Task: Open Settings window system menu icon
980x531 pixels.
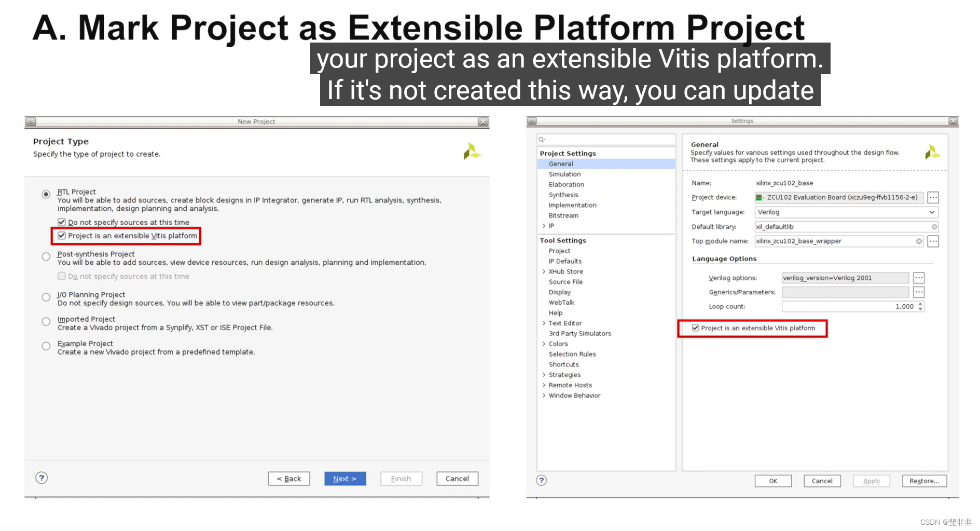Action: tap(532, 121)
